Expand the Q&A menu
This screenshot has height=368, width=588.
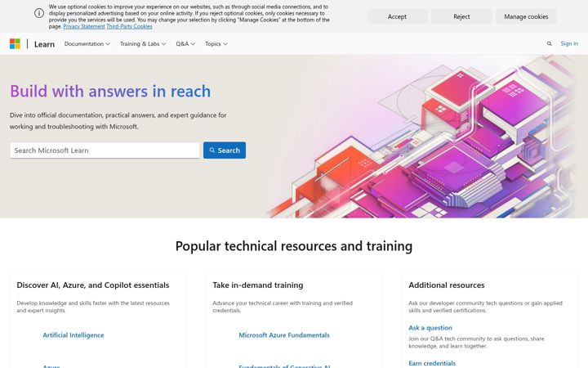coord(185,44)
